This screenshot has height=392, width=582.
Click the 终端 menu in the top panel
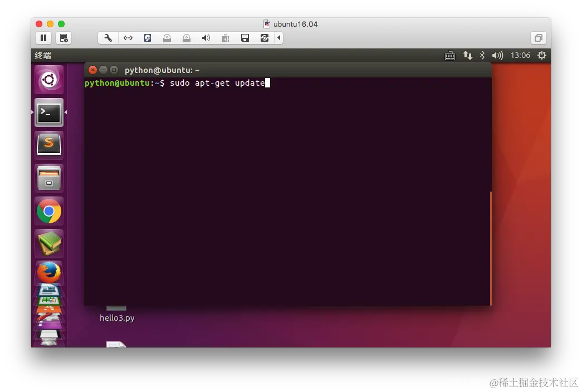coord(43,55)
